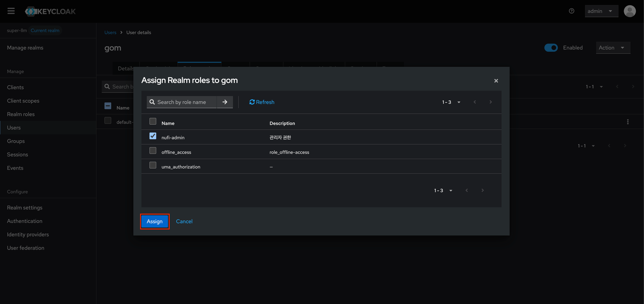This screenshot has width=644, height=304.
Task: Click the Keycloak logo
Action: click(51, 11)
